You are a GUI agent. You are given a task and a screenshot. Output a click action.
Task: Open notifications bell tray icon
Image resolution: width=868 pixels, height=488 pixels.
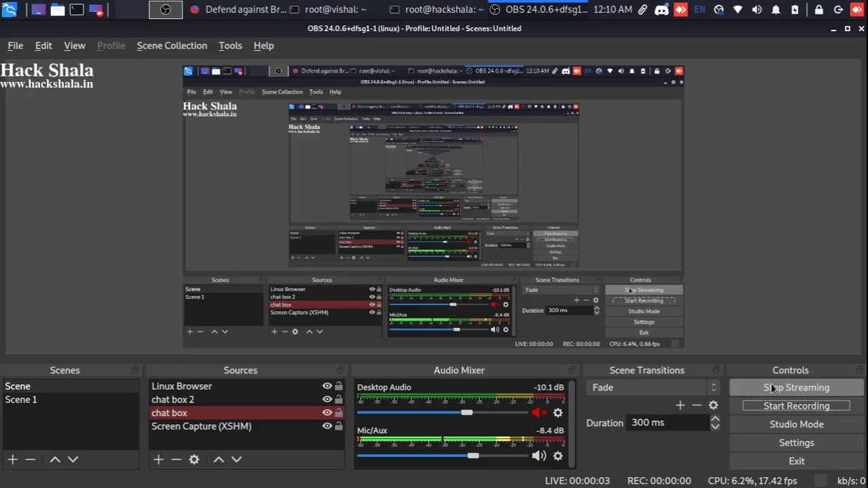click(776, 9)
